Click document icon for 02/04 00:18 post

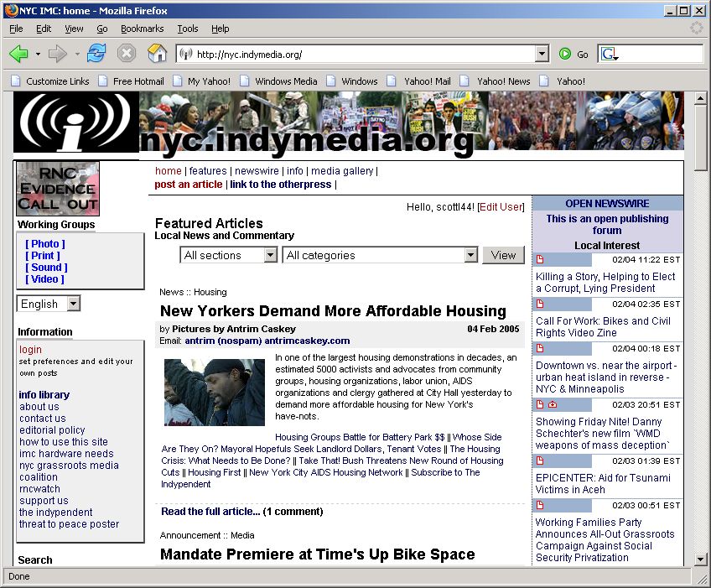pyautogui.click(x=540, y=348)
